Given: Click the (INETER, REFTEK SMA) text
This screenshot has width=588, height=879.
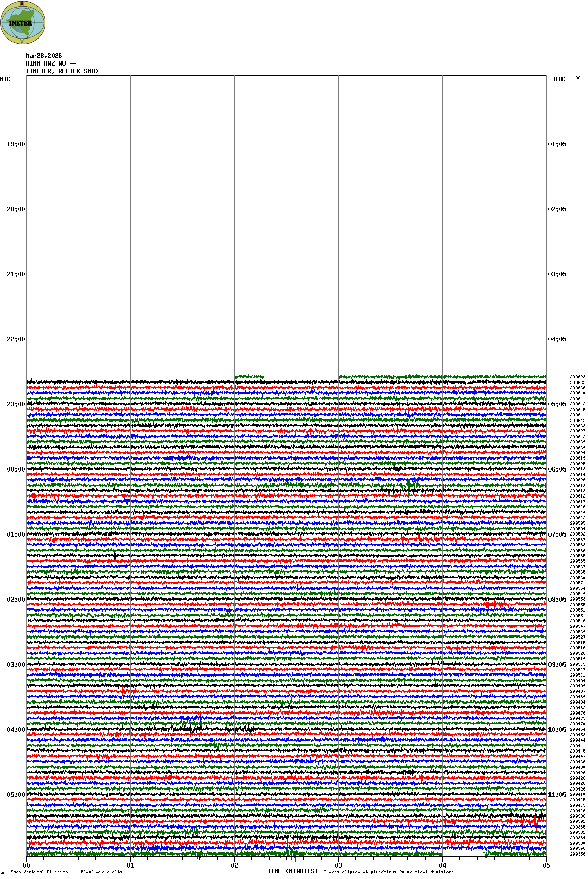Looking at the screenshot, I should point(62,71).
